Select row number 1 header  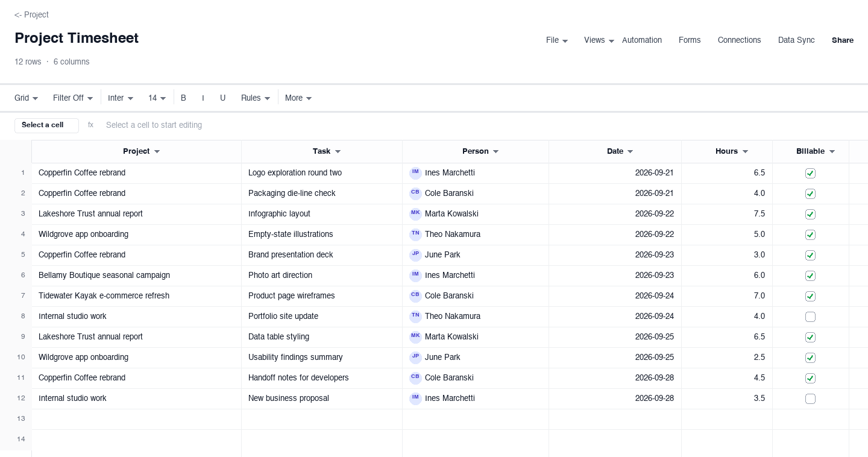click(x=16, y=173)
